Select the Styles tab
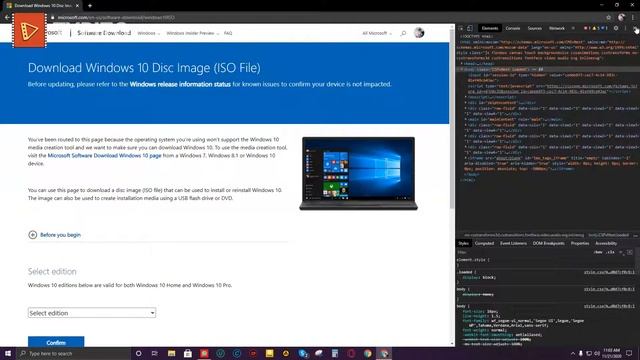 click(x=463, y=243)
